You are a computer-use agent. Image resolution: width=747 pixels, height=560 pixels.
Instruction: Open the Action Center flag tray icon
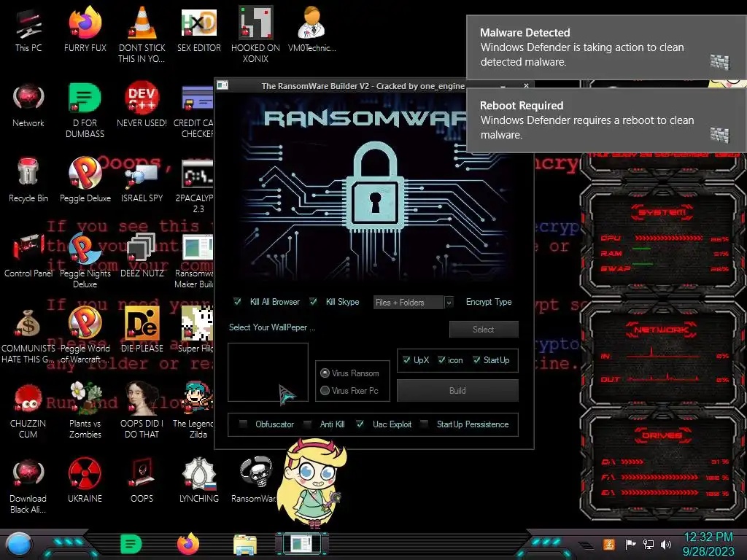[630, 544]
